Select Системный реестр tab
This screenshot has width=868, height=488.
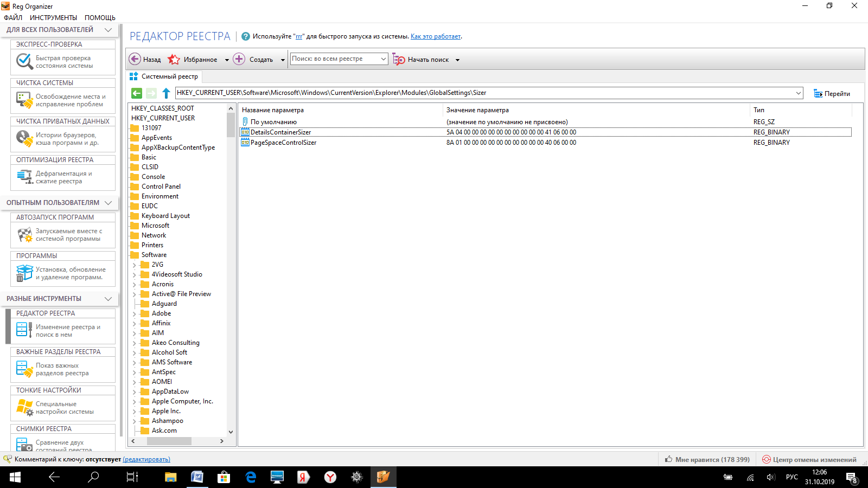pyautogui.click(x=164, y=76)
